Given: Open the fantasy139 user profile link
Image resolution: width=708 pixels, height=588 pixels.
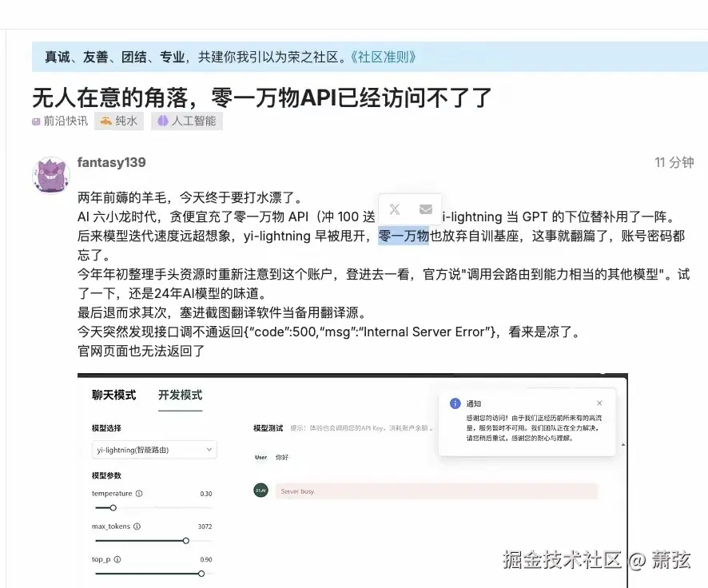Looking at the screenshot, I should pos(112,162).
